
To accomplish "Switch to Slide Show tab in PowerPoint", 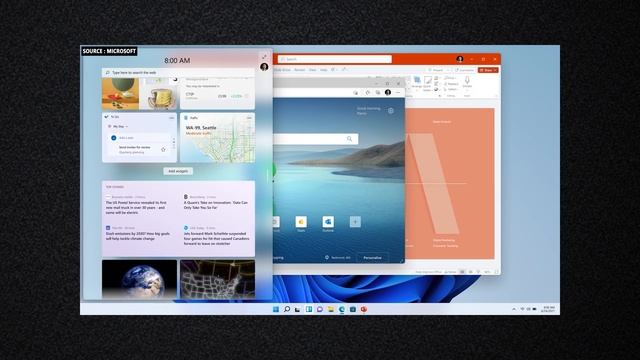I will click(x=282, y=70).
